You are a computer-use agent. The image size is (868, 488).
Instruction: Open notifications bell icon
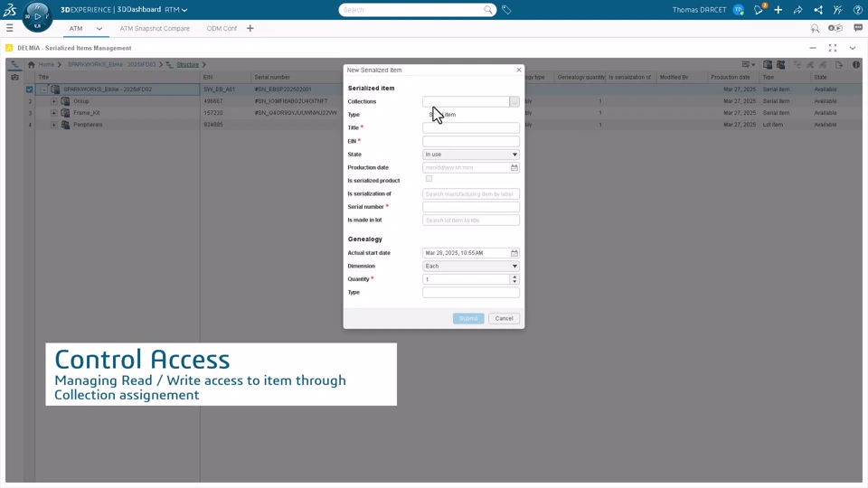coord(759,9)
